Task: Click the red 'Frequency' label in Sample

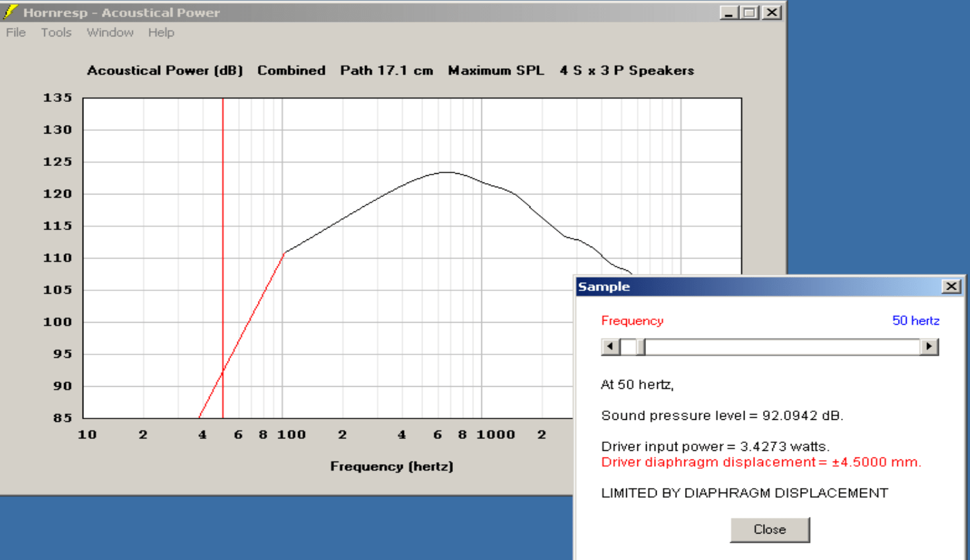Action: click(632, 321)
